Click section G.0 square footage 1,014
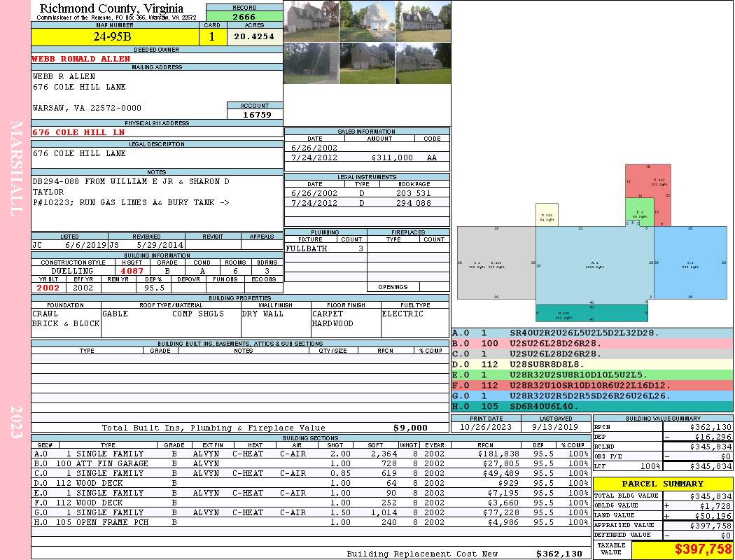735x560 pixels. [x=384, y=512]
